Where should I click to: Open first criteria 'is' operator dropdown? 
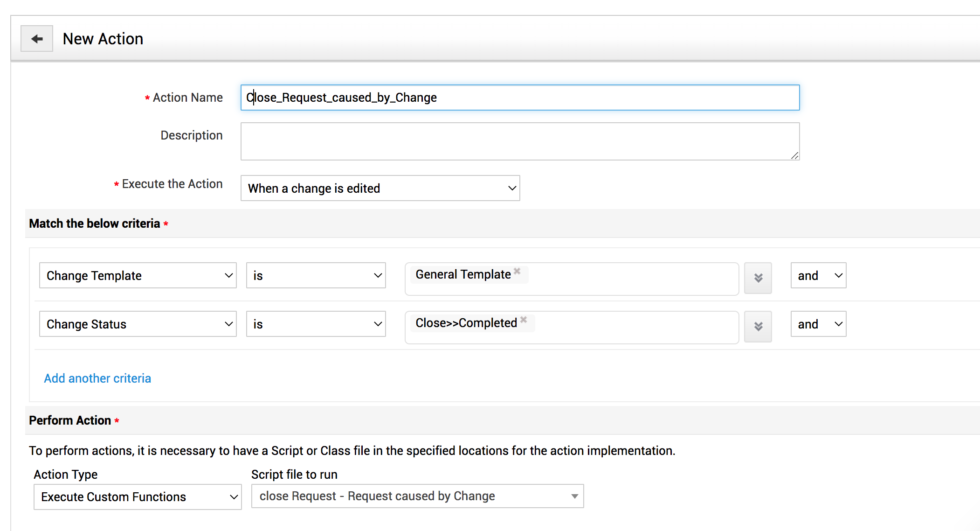point(316,276)
